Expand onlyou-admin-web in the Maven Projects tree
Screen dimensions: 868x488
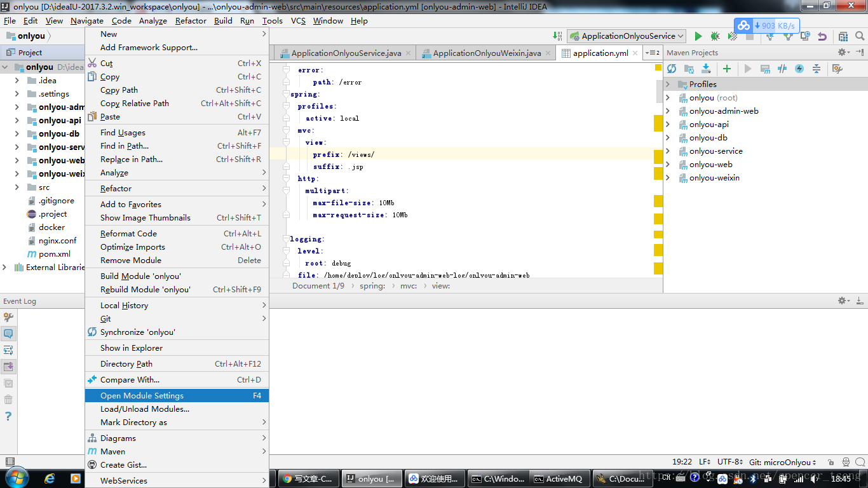668,111
